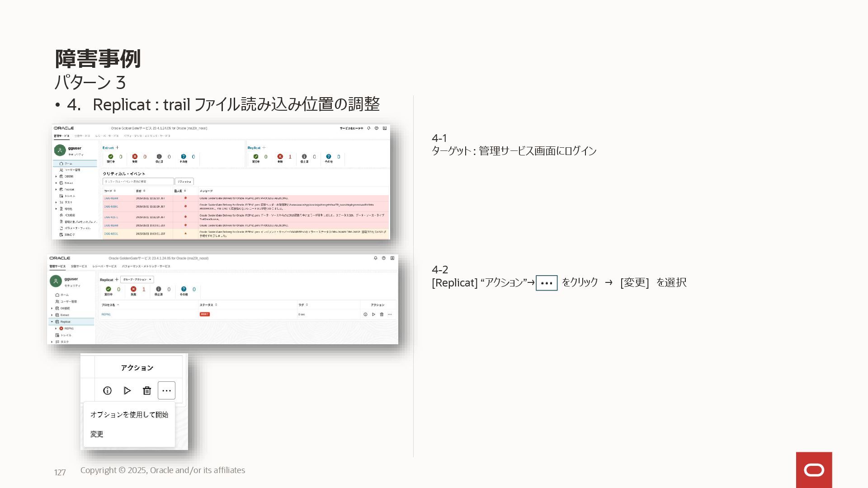This screenshot has width=868, height=488.
Task: Click the info icon in enlarged action panel
Action: pos(107,391)
